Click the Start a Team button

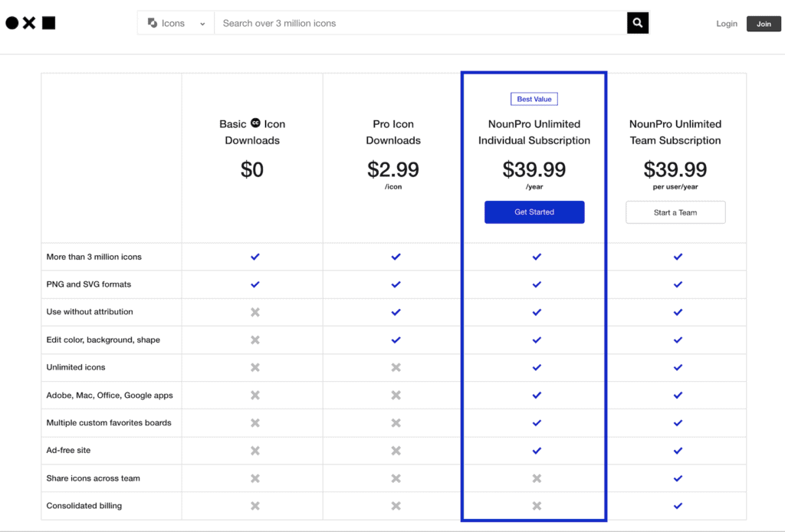[675, 212]
